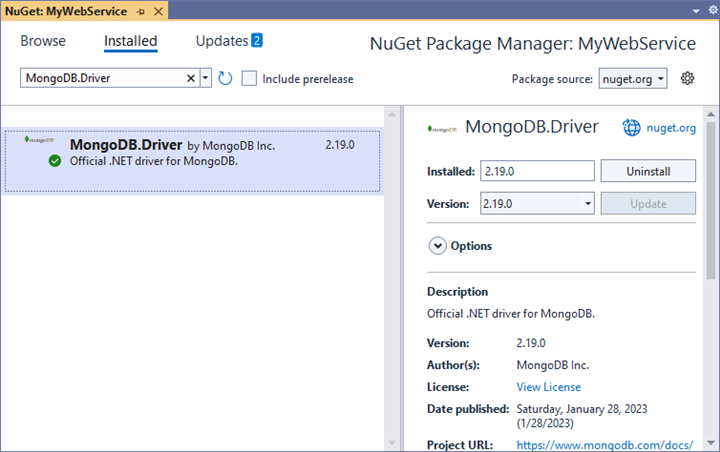Viewport: 720px width, 452px height.
Task: Click the MongoDB logo in package list
Action: pos(39,140)
